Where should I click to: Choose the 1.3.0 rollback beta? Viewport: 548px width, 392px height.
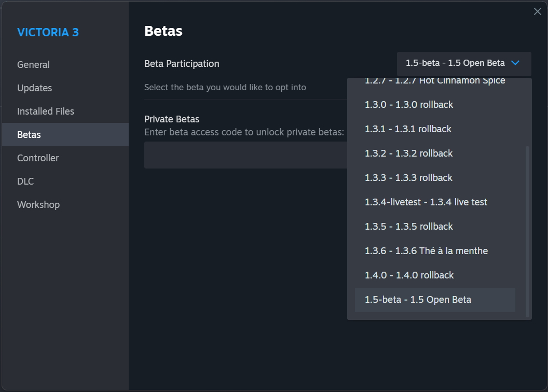(x=408, y=104)
